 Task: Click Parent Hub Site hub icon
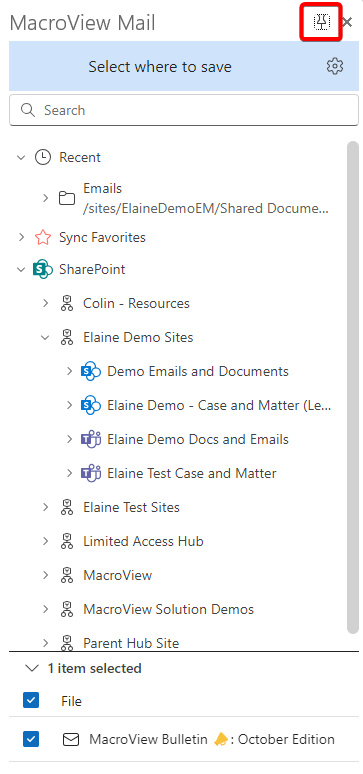coord(67,643)
